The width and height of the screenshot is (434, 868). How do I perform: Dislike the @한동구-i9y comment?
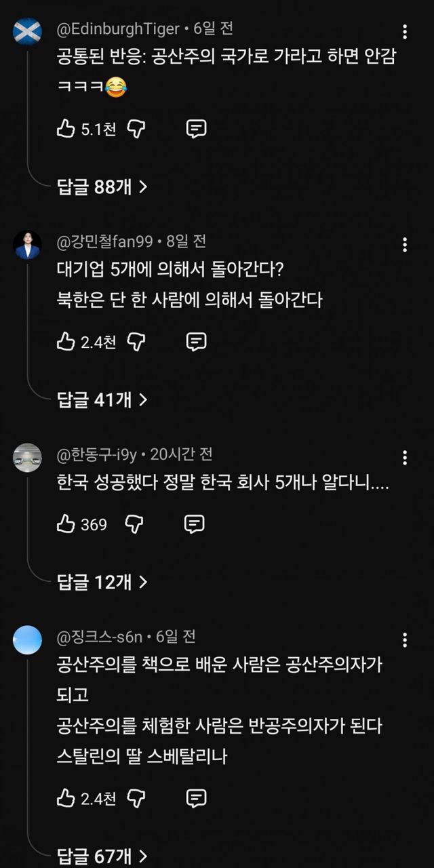tap(136, 524)
